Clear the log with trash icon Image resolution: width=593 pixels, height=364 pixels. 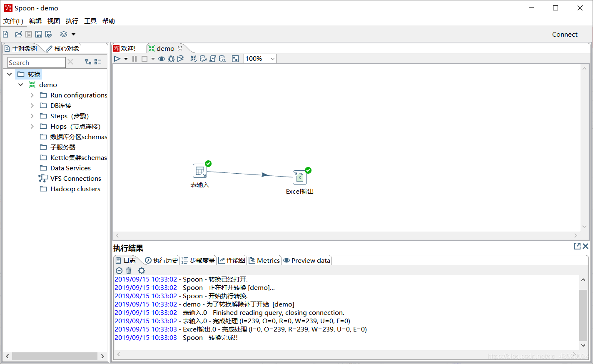pyautogui.click(x=129, y=271)
